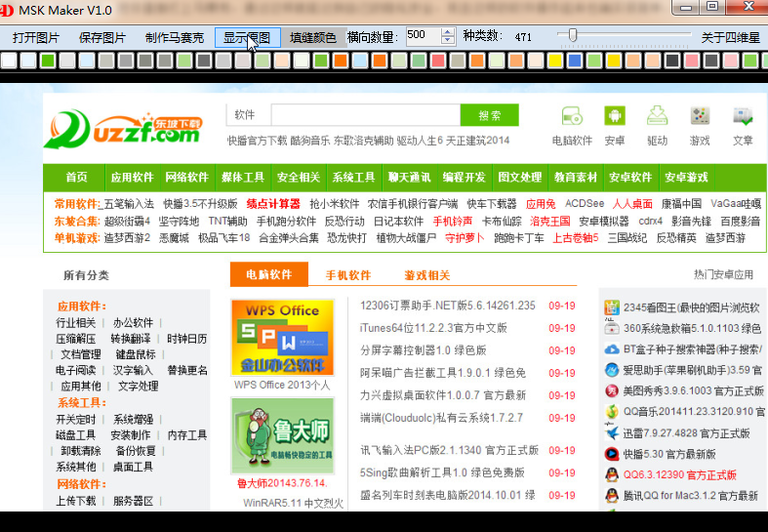768x532 pixels.
Task: Click the 磁盘工具 category link
Action: point(76,435)
